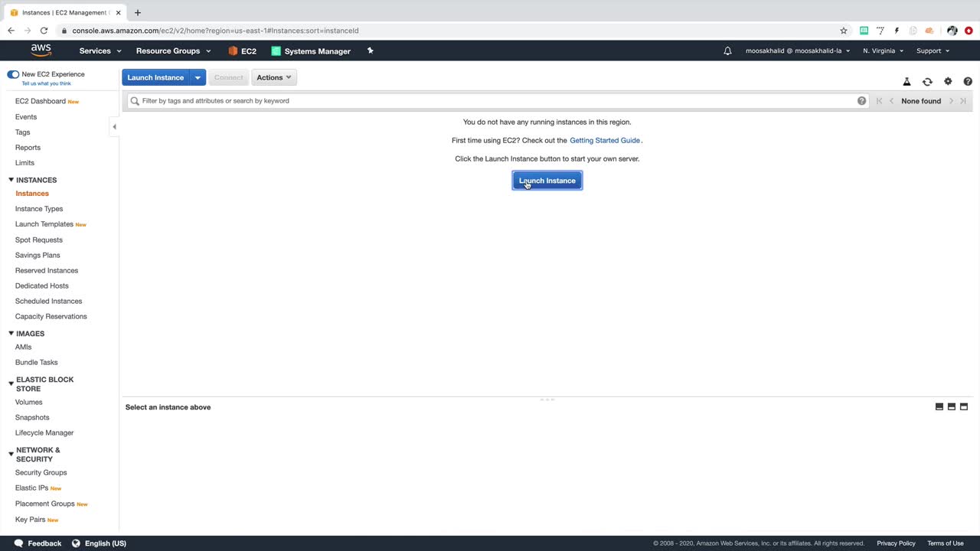Open the N. Virginia region selector
Screen dimensions: 980x551
point(883,51)
